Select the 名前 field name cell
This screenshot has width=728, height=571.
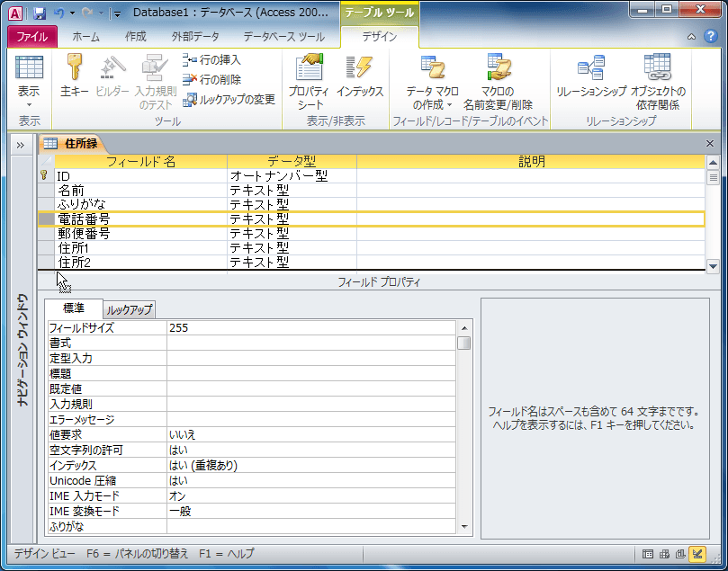(140, 190)
